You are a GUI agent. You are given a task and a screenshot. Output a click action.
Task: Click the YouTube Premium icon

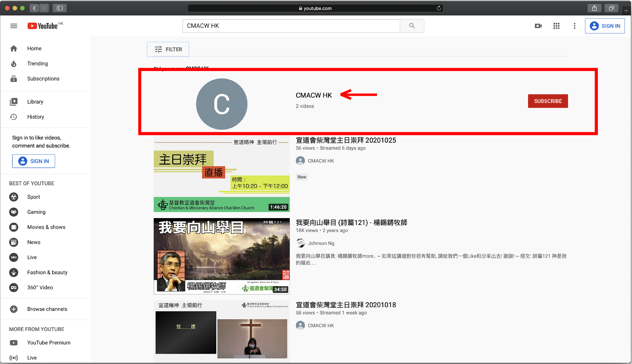point(14,343)
